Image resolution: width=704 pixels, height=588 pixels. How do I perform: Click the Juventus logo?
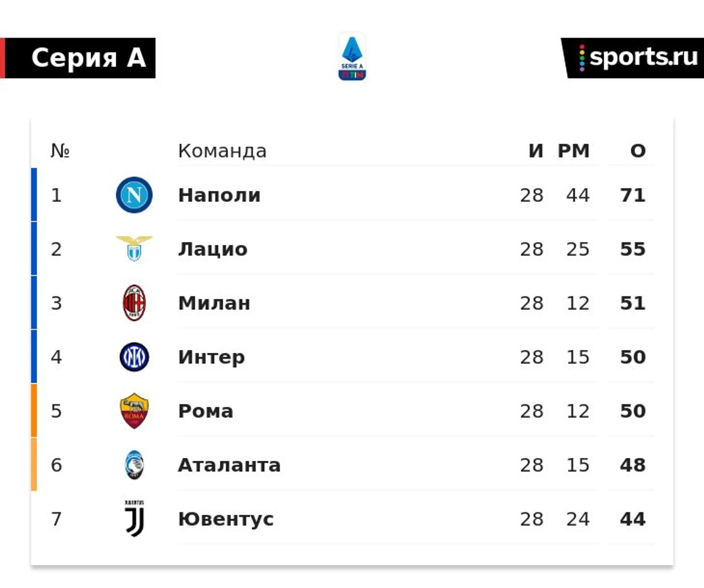tap(135, 519)
